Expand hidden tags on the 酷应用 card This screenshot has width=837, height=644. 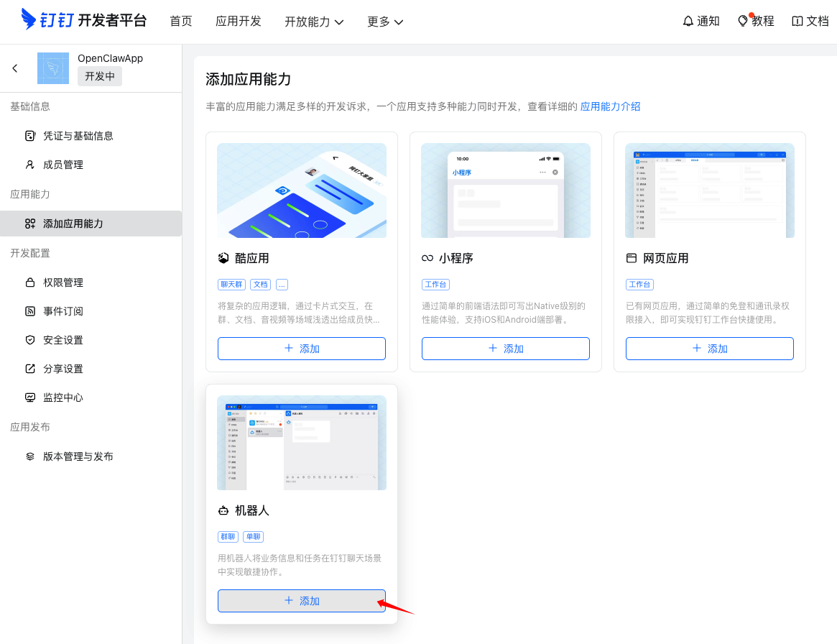tap(282, 284)
